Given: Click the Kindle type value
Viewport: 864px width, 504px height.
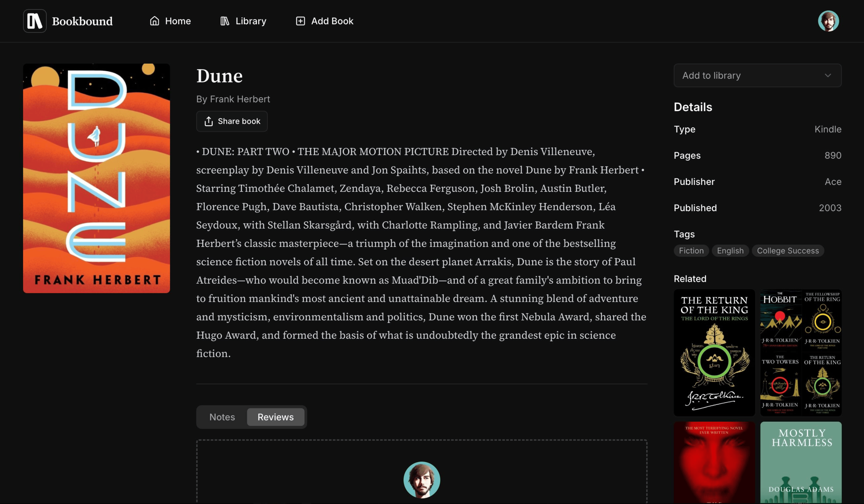Looking at the screenshot, I should click(x=828, y=129).
